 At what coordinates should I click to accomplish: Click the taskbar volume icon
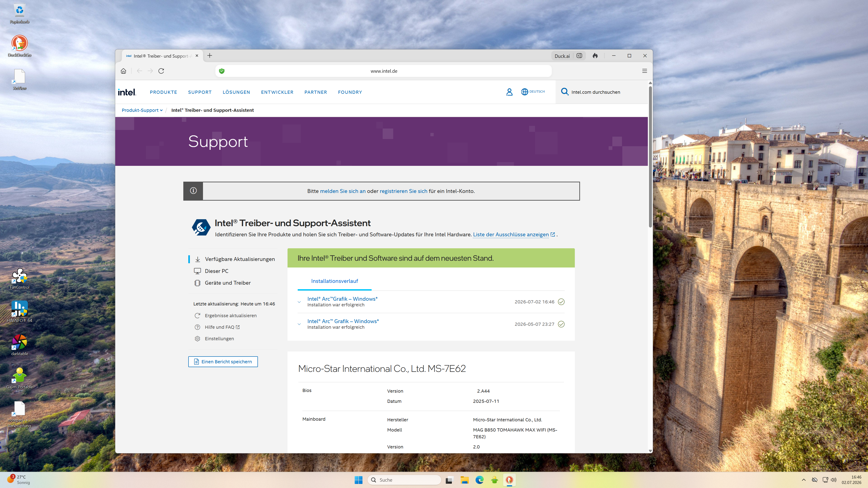pyautogui.click(x=834, y=480)
